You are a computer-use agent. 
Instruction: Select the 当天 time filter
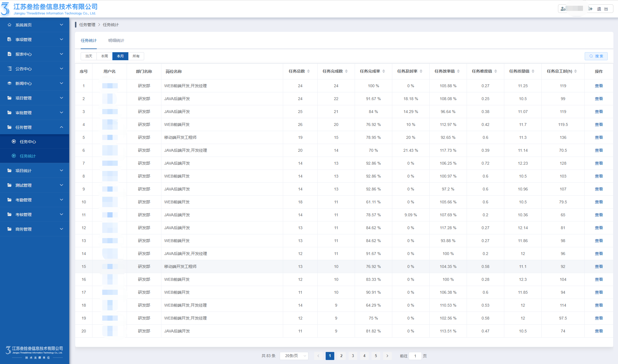pyautogui.click(x=89, y=56)
